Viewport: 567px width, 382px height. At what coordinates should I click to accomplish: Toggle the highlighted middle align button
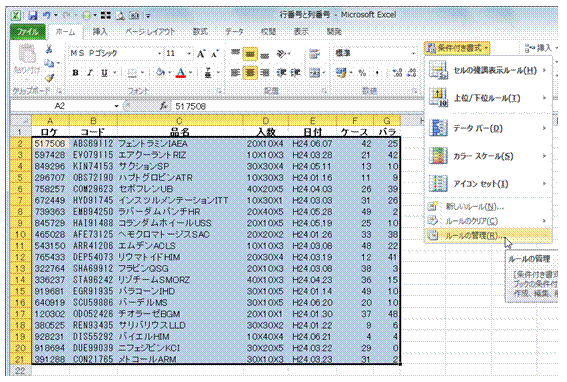point(250,54)
